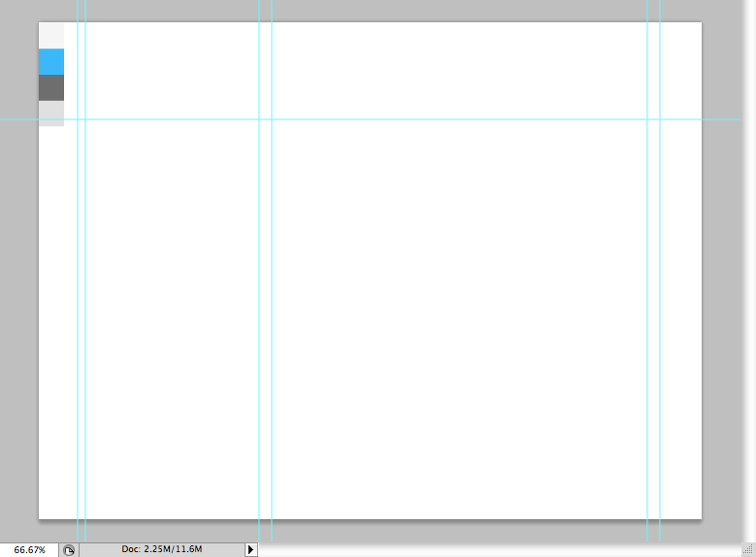Open the status bar info arrow menu
The height and width of the screenshot is (557, 756).
(250, 550)
